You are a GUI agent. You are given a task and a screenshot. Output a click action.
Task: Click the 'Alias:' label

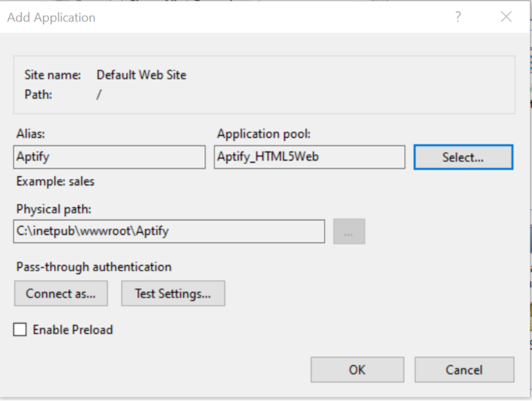(x=31, y=134)
